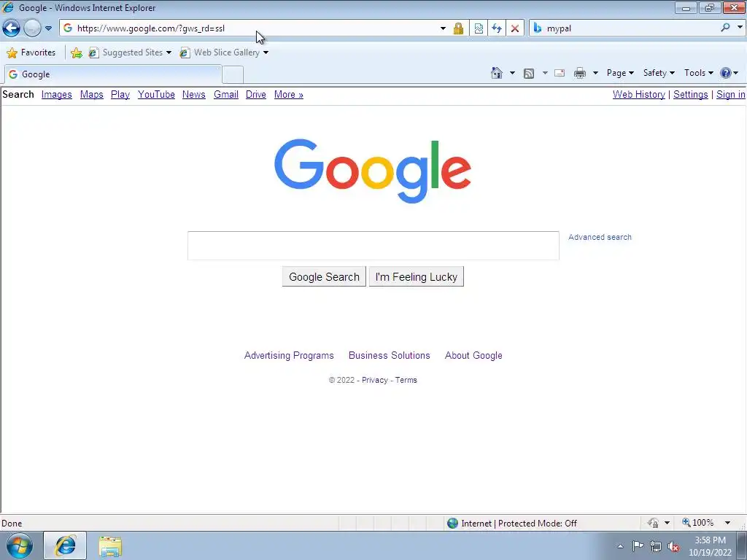Screen dimensions: 747x560
Task: Expand the zoom level dropdown arrow
Action: click(x=727, y=523)
